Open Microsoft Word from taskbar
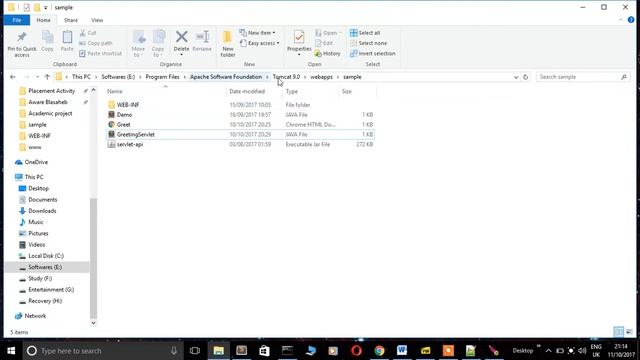This screenshot has height=360, width=640. (402, 351)
